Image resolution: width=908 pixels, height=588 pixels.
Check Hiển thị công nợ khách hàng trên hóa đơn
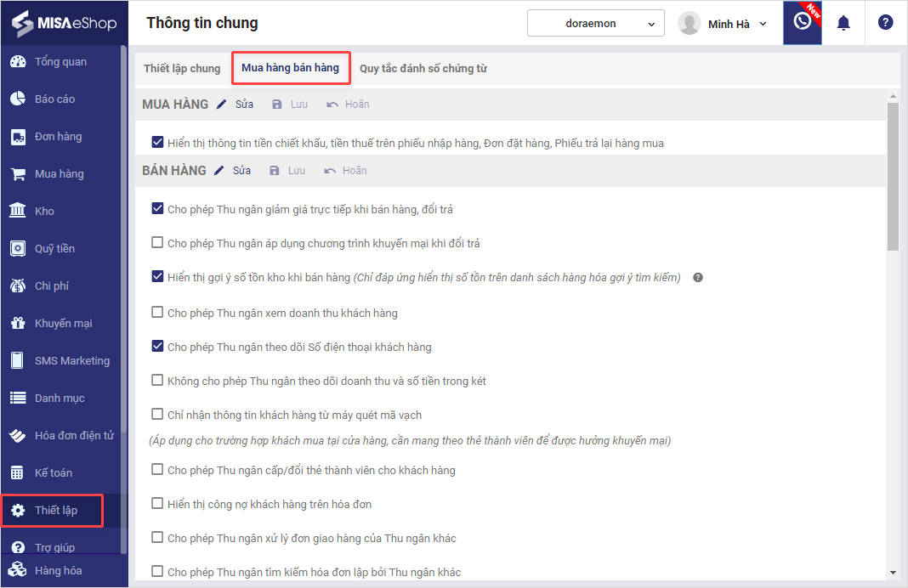pos(157,503)
